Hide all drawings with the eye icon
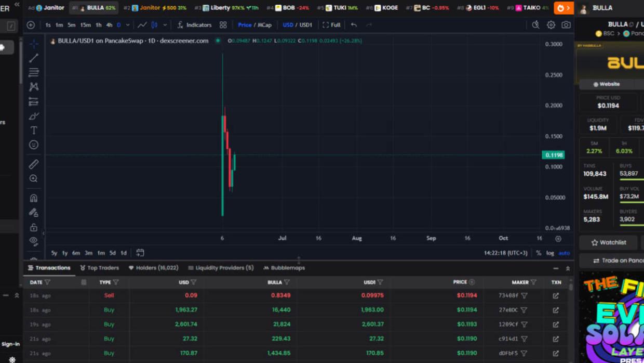 tap(34, 241)
